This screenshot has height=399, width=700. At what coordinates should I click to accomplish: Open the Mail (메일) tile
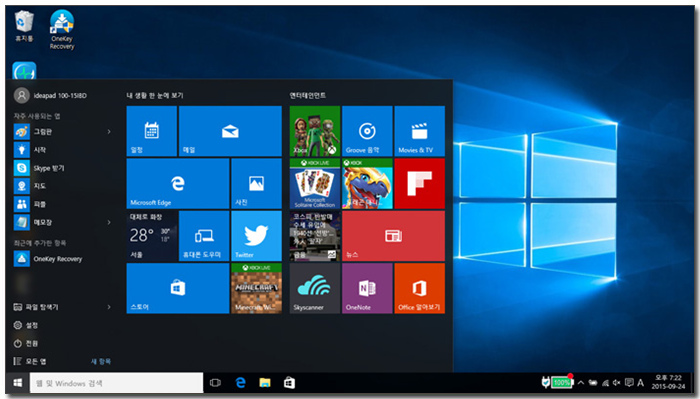click(230, 131)
